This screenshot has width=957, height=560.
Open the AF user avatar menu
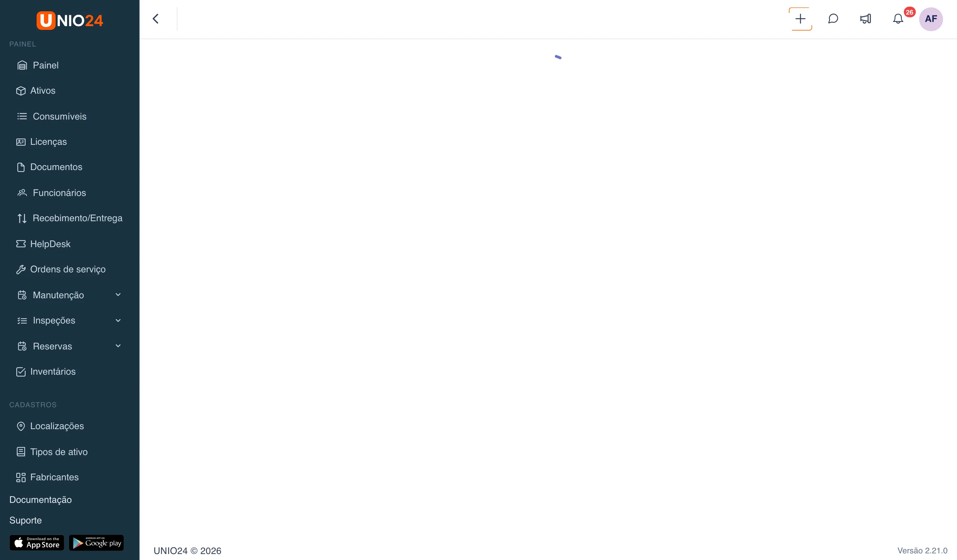pos(930,19)
